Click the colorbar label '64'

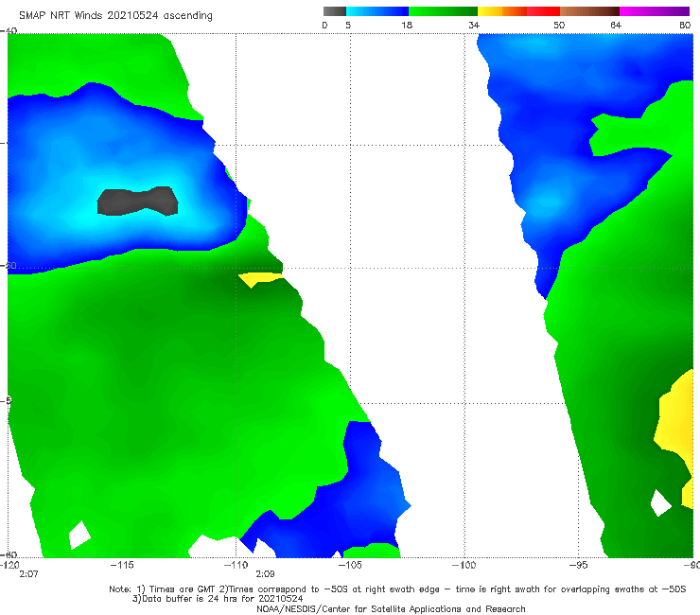pyautogui.click(x=616, y=26)
